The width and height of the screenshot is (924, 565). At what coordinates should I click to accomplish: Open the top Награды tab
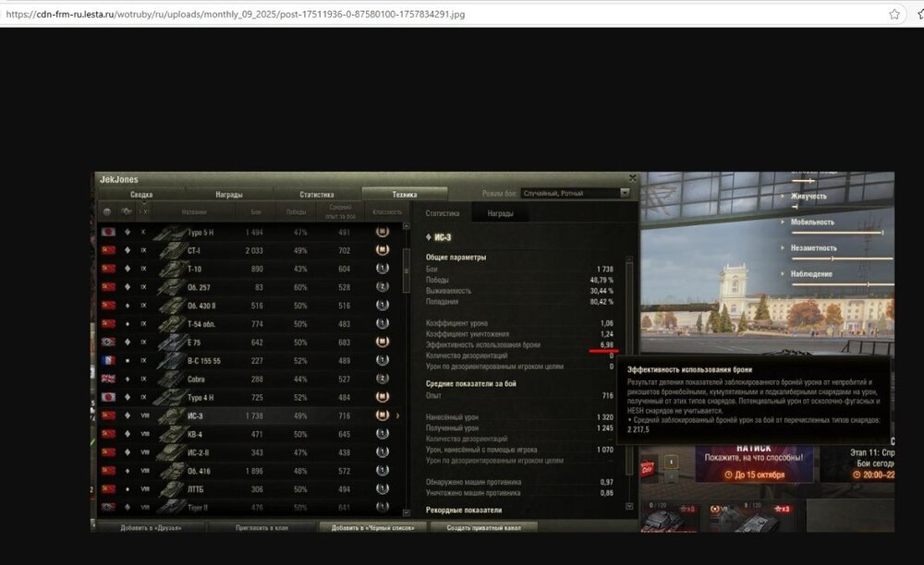point(229,194)
